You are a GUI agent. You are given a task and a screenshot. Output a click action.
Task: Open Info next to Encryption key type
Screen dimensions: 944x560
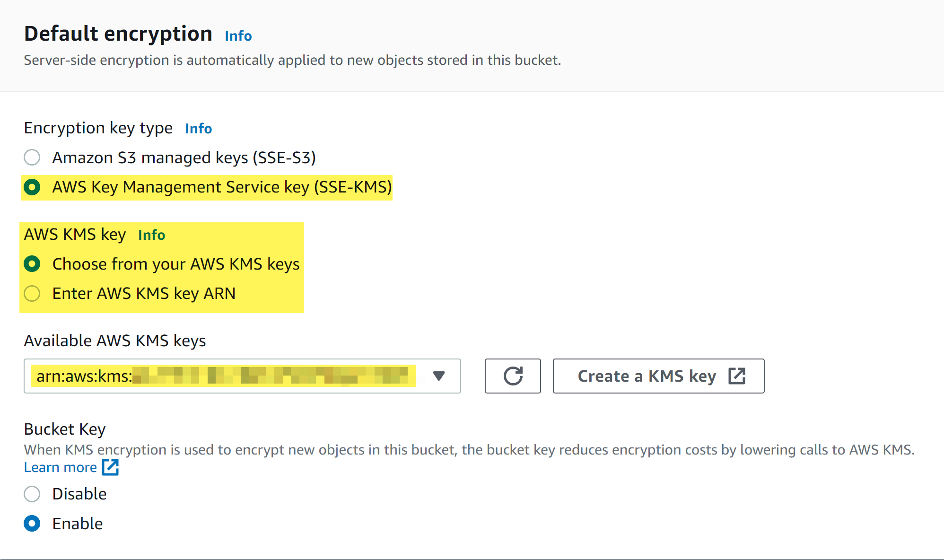click(x=198, y=129)
